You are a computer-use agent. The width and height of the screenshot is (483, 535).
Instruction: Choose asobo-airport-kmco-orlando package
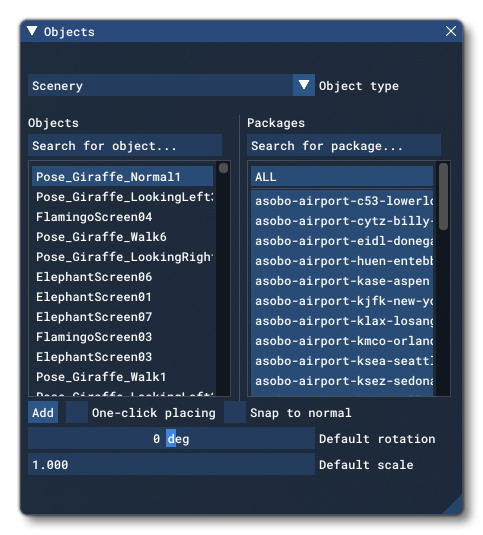(x=342, y=341)
